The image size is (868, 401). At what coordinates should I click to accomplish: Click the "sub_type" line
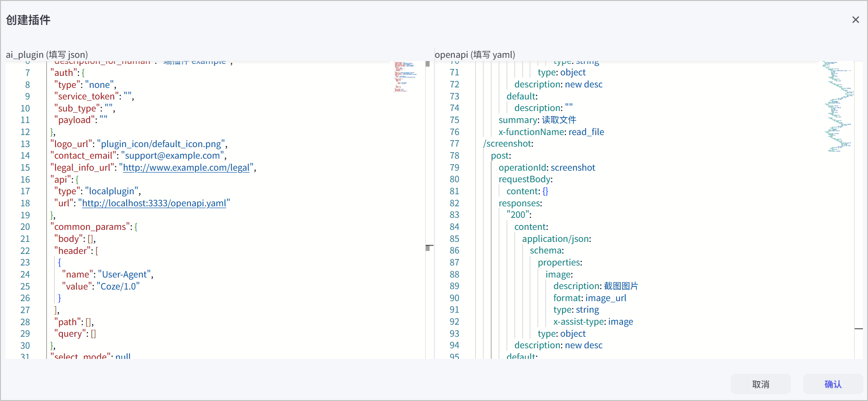pyautogui.click(x=85, y=108)
